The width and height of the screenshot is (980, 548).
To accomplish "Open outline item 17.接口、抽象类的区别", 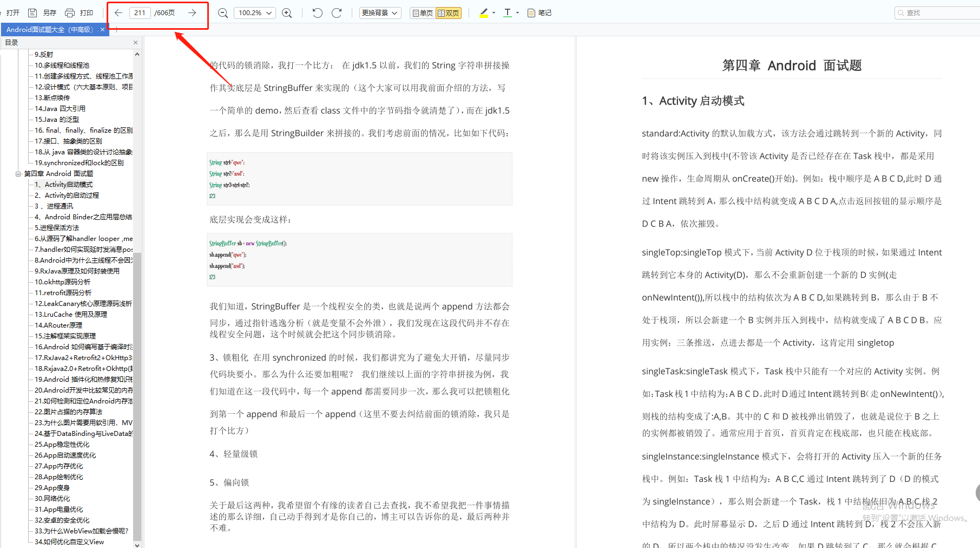I will point(68,141).
